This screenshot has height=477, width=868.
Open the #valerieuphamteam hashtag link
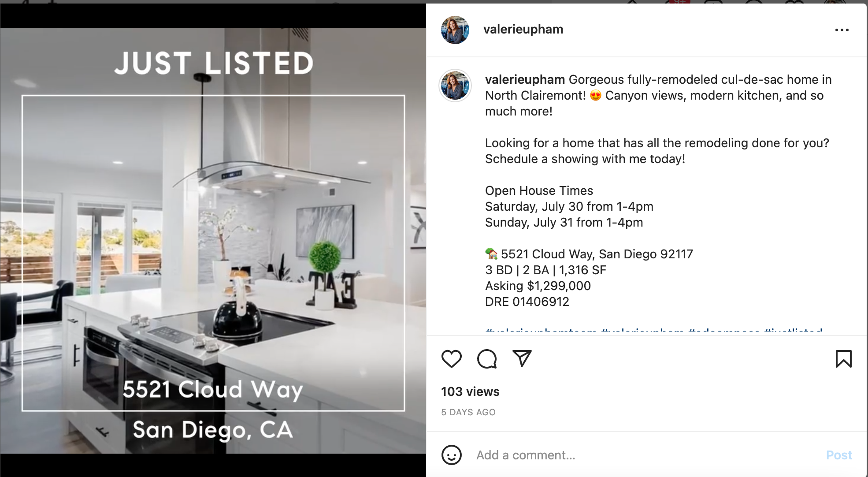coord(541,330)
